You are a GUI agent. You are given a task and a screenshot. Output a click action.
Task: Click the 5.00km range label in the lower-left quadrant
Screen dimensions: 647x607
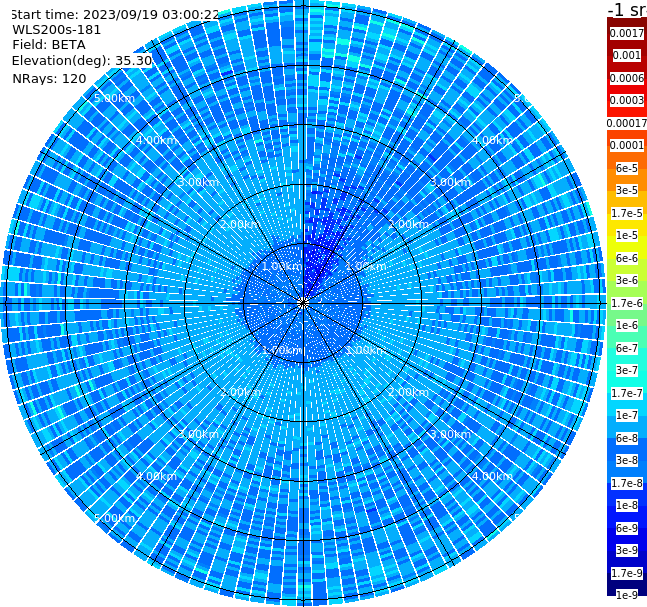click(x=114, y=518)
